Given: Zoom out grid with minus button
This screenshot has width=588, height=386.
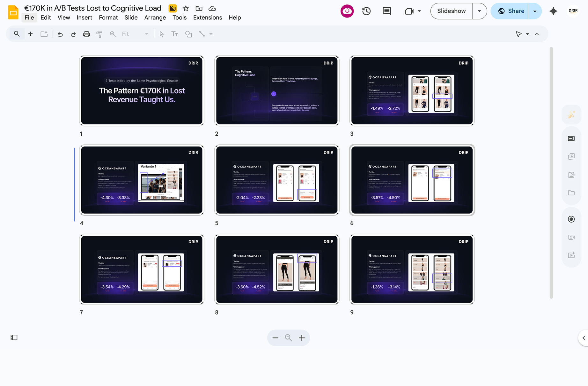Looking at the screenshot, I should pyautogui.click(x=276, y=338).
